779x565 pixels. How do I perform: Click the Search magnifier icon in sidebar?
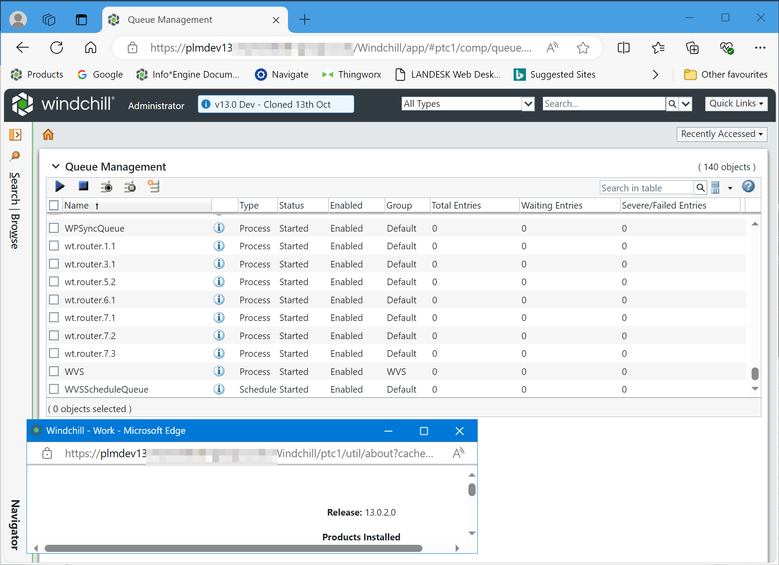point(15,156)
